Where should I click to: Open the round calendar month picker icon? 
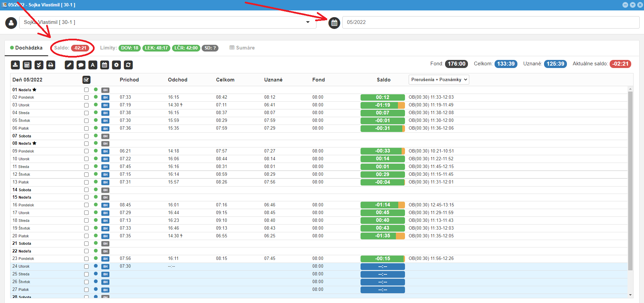(334, 23)
